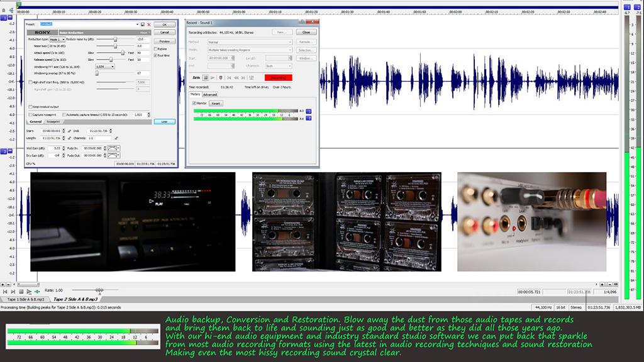Image resolution: width=644 pixels, height=362 pixels.
Task: Open the Reduction type Mode 1 dropdown
Action: pyautogui.click(x=58, y=39)
